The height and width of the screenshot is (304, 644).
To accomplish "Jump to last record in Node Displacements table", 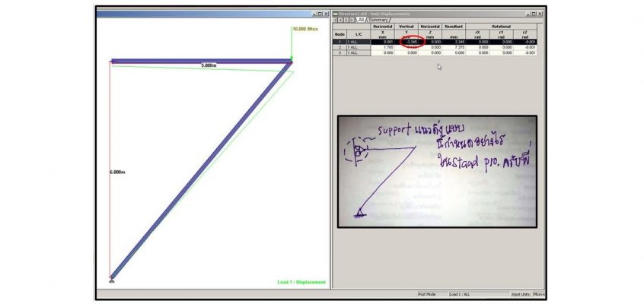I will [x=351, y=20].
